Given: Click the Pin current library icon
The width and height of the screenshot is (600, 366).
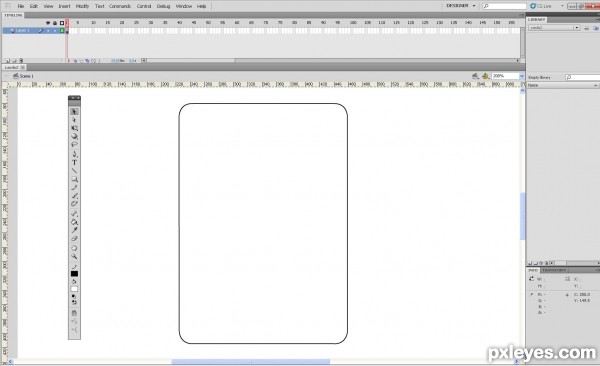Looking at the screenshot, I should [587, 28].
